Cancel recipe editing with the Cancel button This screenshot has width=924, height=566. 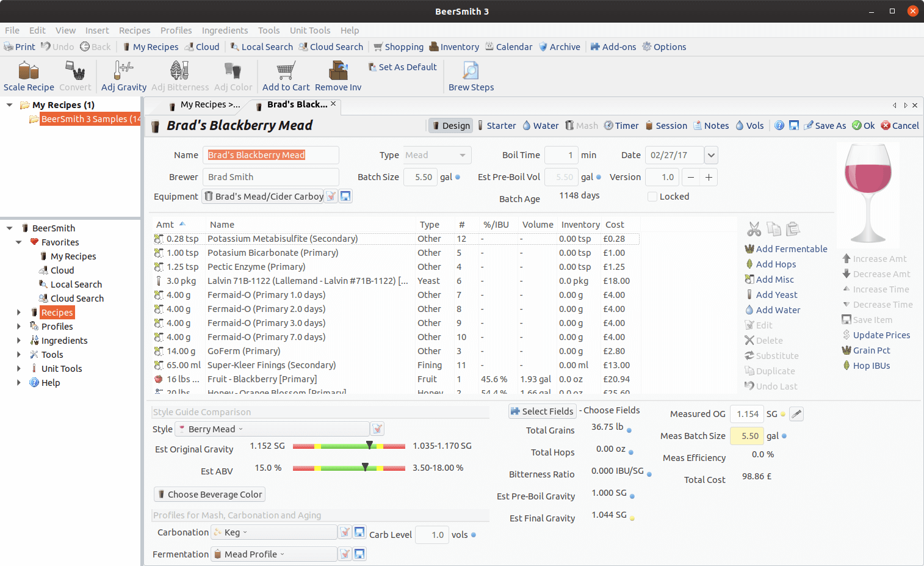tap(900, 125)
